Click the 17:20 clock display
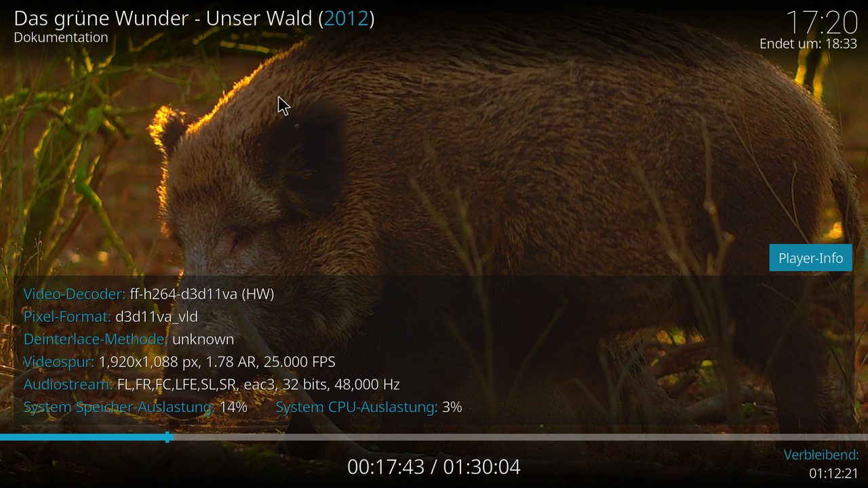Image resolution: width=868 pixels, height=488 pixels. pos(822,22)
